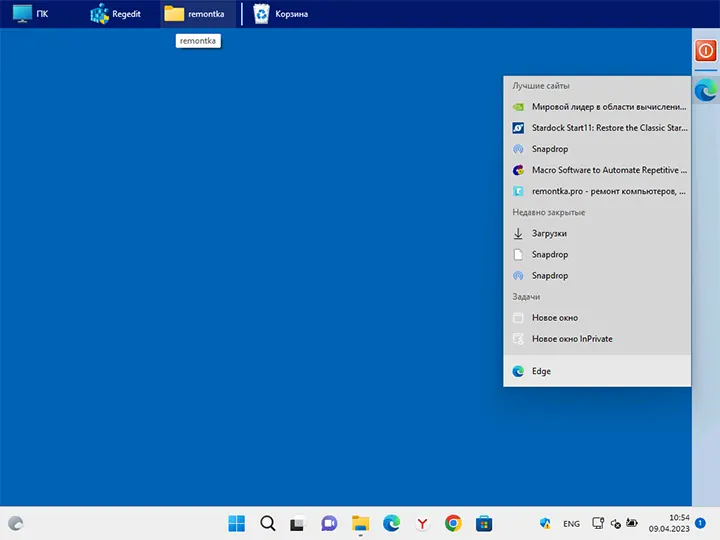Viewport: 720px width, 540px height.
Task: Click the grey swirl icon at taskbar left
Action: coord(16,523)
